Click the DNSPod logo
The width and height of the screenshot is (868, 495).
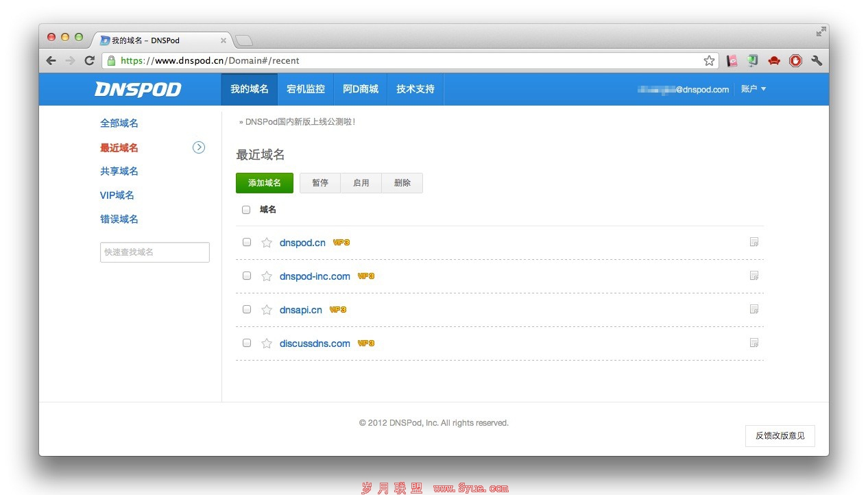click(138, 89)
